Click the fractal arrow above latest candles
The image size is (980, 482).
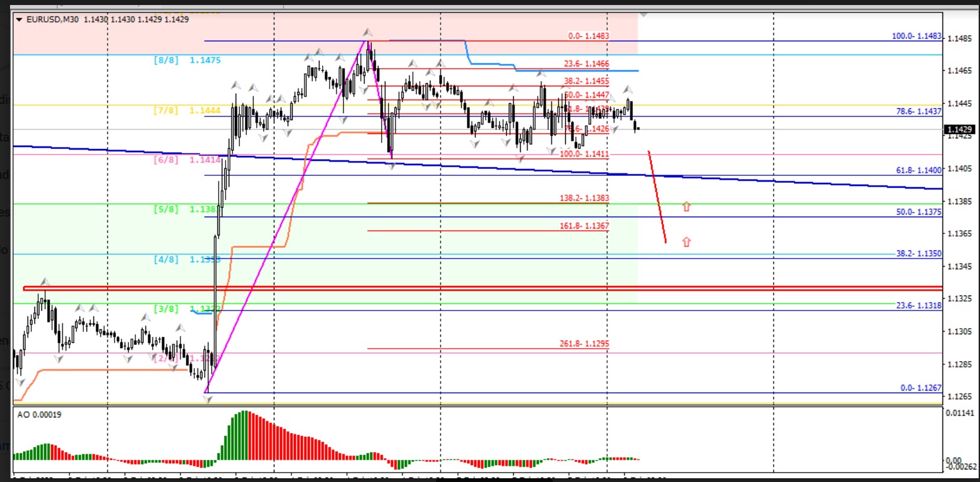[629, 91]
